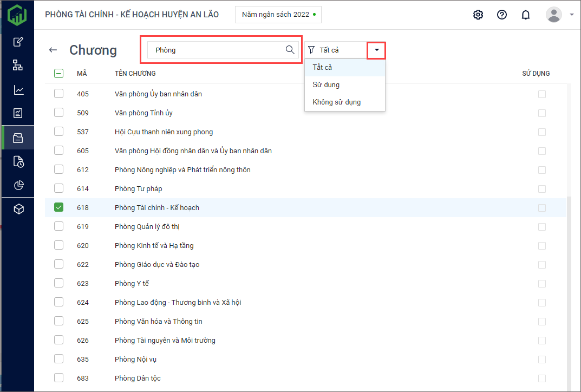The height and width of the screenshot is (392, 581).
Task: Click the Phòng Y tế row
Action: coord(132,283)
